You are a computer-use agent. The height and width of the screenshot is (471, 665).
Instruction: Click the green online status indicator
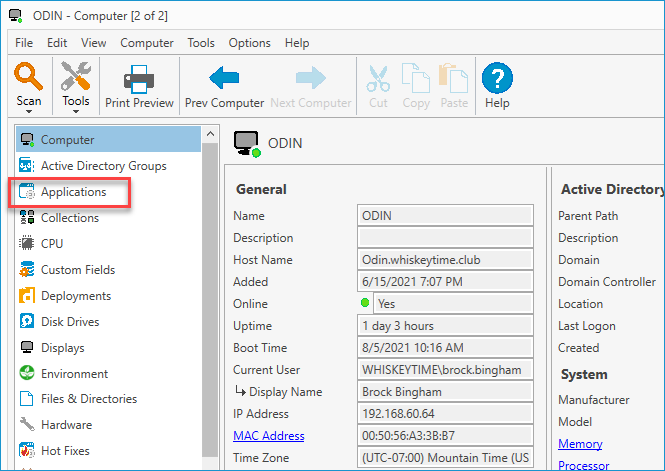click(x=365, y=303)
